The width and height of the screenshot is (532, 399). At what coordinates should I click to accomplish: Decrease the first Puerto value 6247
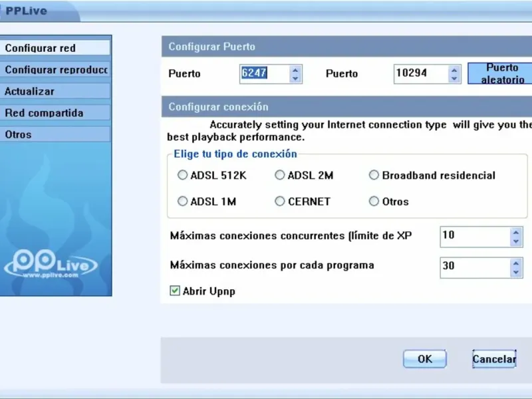tap(295, 78)
